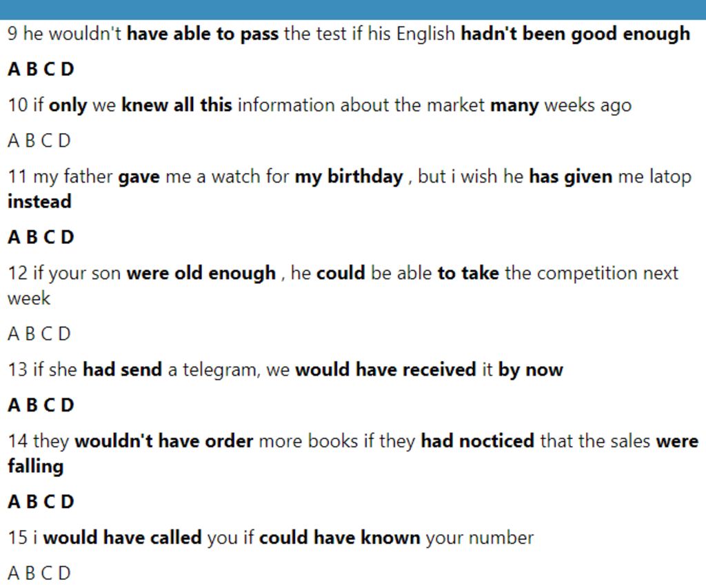Select 'has given' in question 11

pos(570,176)
